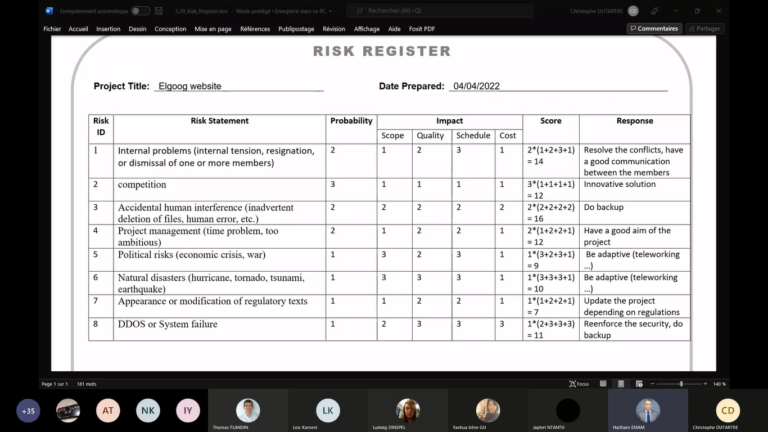Open the Aide tab
Image resolution: width=768 pixels, height=432 pixels.
(394, 29)
